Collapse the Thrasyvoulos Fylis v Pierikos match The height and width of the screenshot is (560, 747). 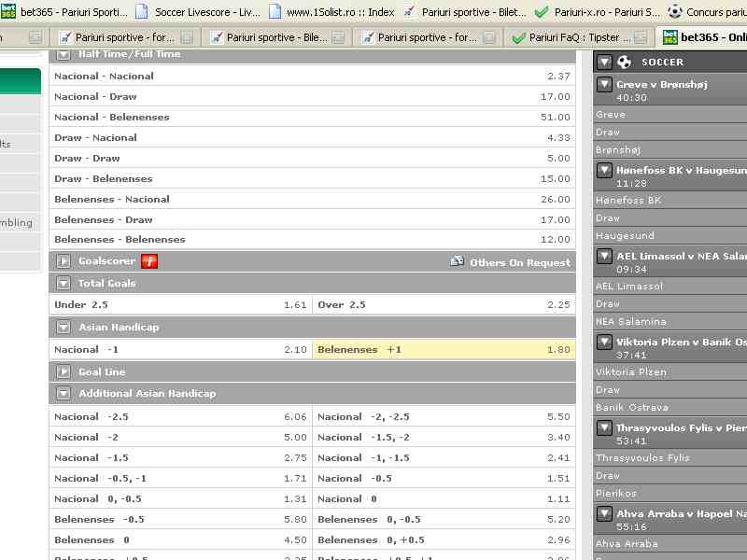[604, 427]
